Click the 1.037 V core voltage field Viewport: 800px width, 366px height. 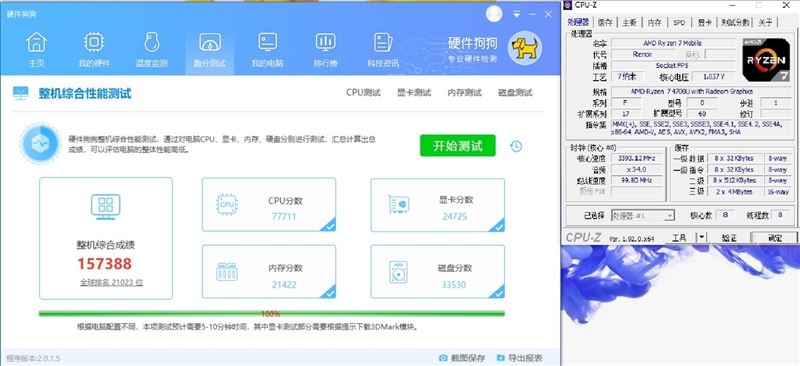click(x=713, y=77)
